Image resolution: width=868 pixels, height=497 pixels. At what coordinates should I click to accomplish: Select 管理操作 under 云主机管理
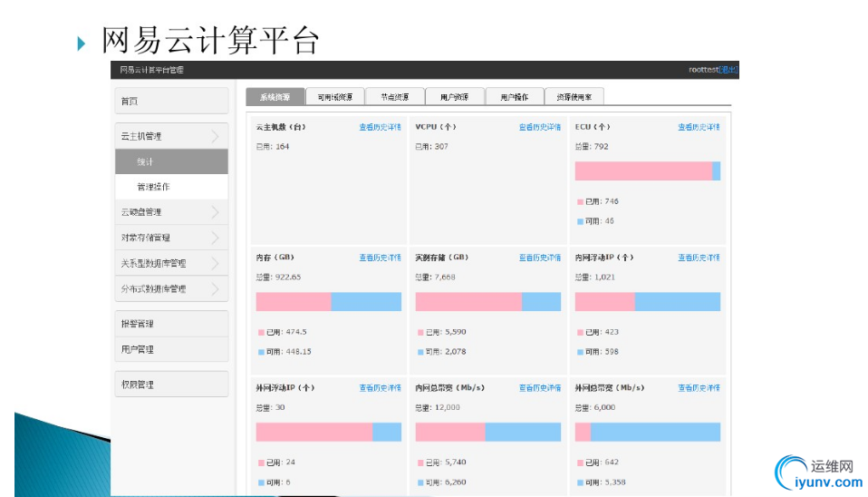(171, 187)
